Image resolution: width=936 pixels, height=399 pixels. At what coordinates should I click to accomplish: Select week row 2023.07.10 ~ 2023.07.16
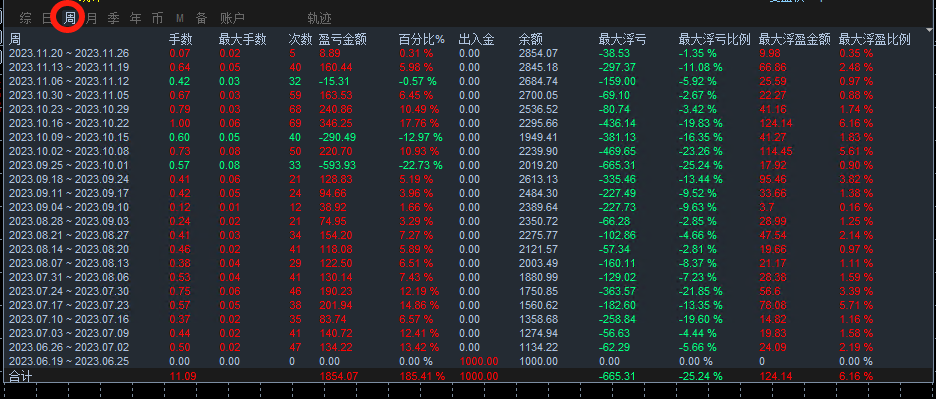(468, 319)
